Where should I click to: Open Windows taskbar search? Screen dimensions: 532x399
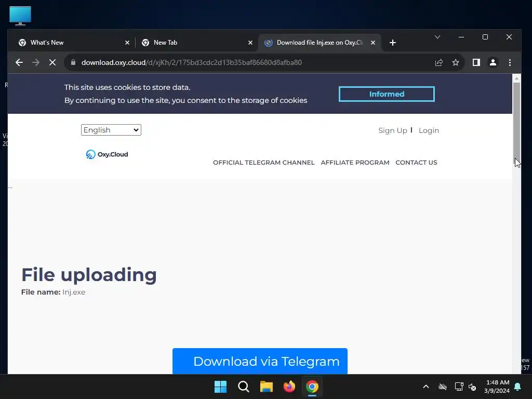(x=243, y=387)
